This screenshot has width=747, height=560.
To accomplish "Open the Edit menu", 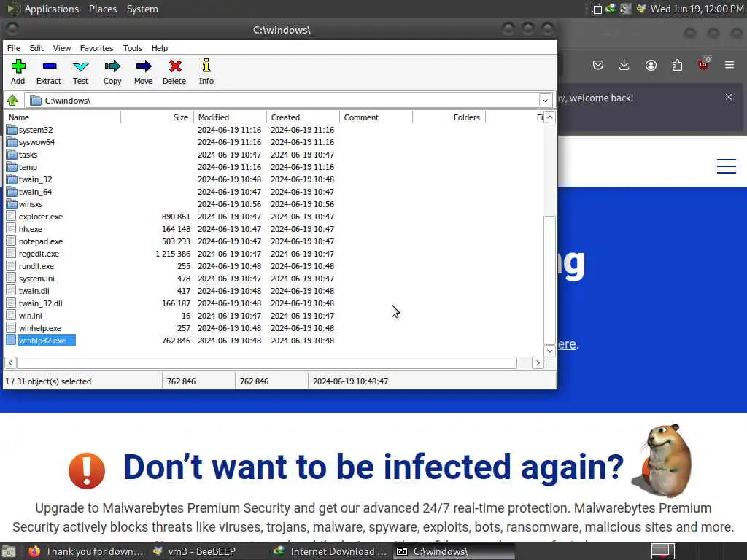I will (36, 48).
